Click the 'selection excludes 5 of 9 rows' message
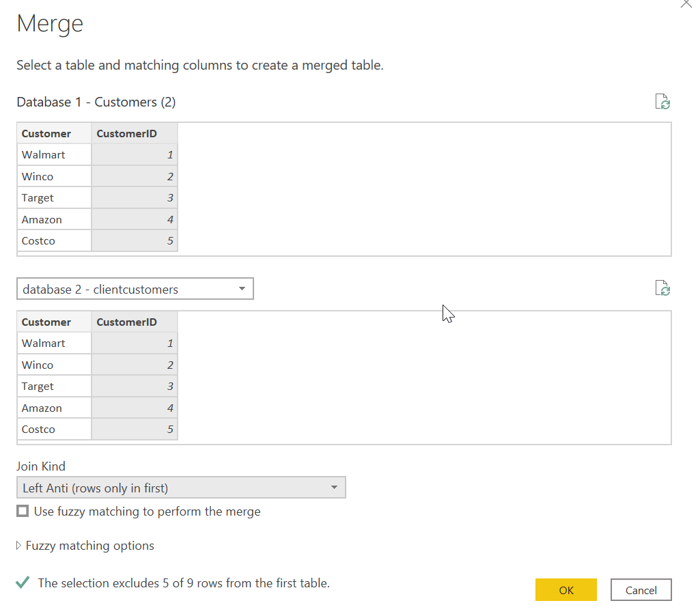Viewport: 698px width, 616px height. pyautogui.click(x=184, y=583)
